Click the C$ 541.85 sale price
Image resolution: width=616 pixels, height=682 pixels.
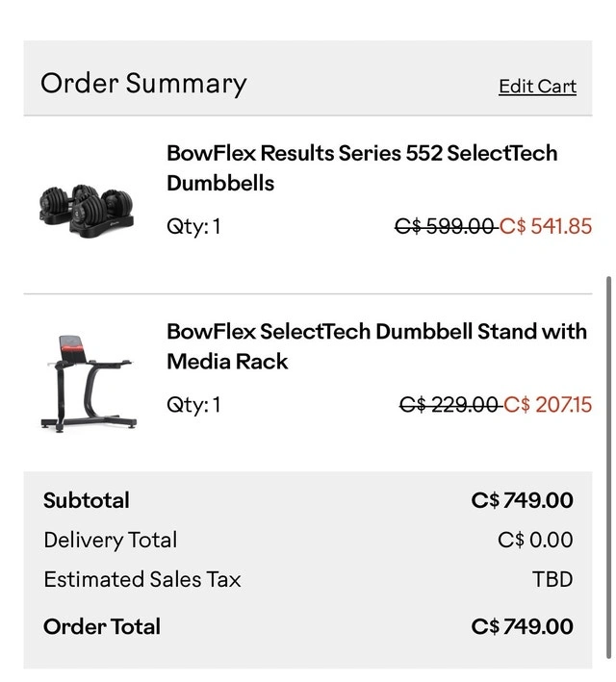[x=546, y=227]
